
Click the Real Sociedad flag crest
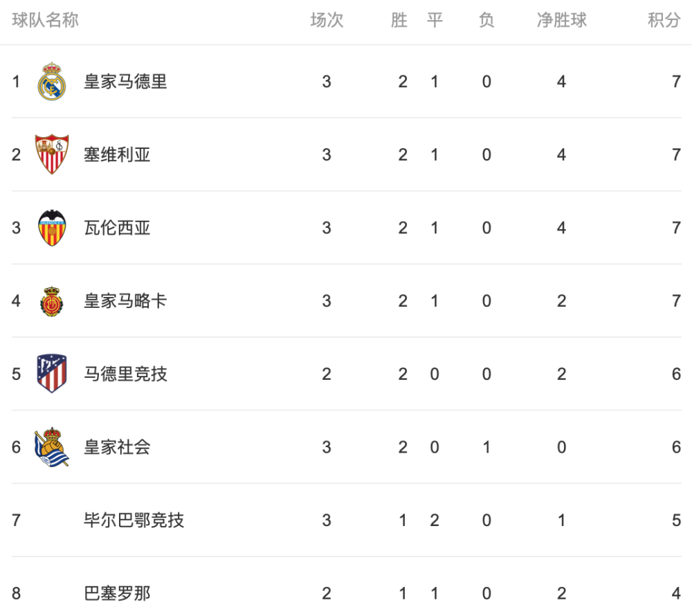(52, 446)
